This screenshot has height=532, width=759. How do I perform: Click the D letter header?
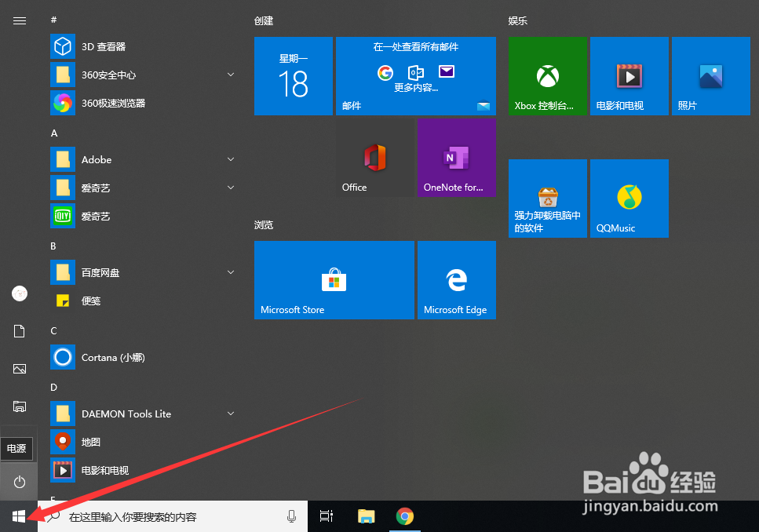click(53, 388)
